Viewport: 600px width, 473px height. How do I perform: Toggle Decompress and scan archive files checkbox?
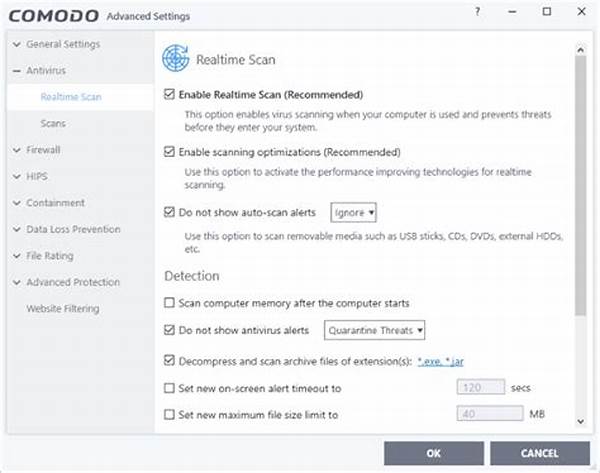(x=169, y=360)
